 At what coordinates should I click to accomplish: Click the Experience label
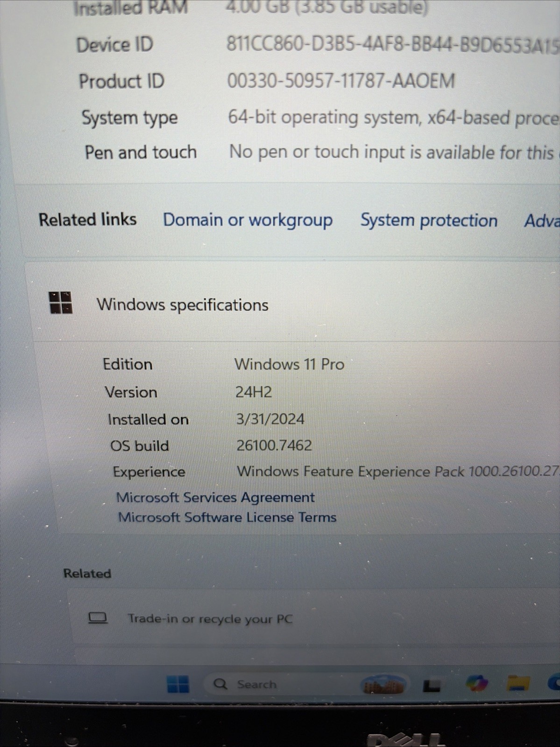tap(149, 472)
